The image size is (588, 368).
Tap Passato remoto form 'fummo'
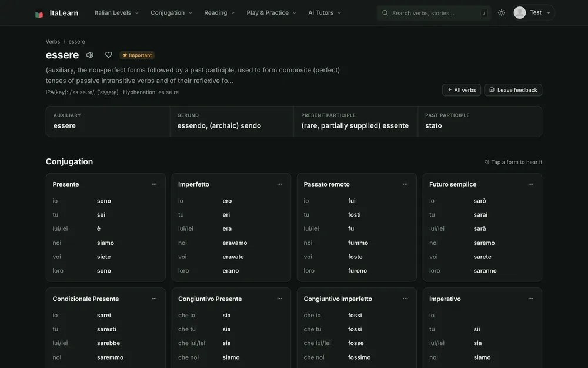point(358,243)
